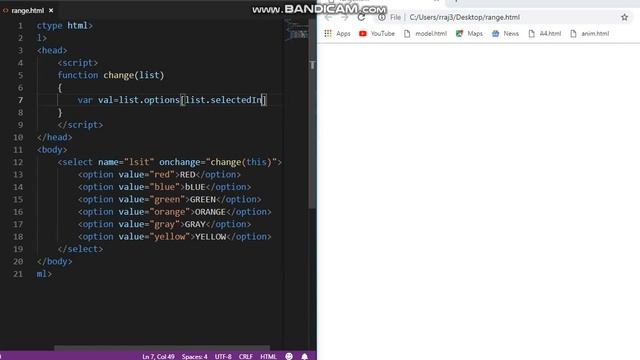The height and width of the screenshot is (360, 640).
Task: Reload the page in Chrome
Action: [361, 17]
